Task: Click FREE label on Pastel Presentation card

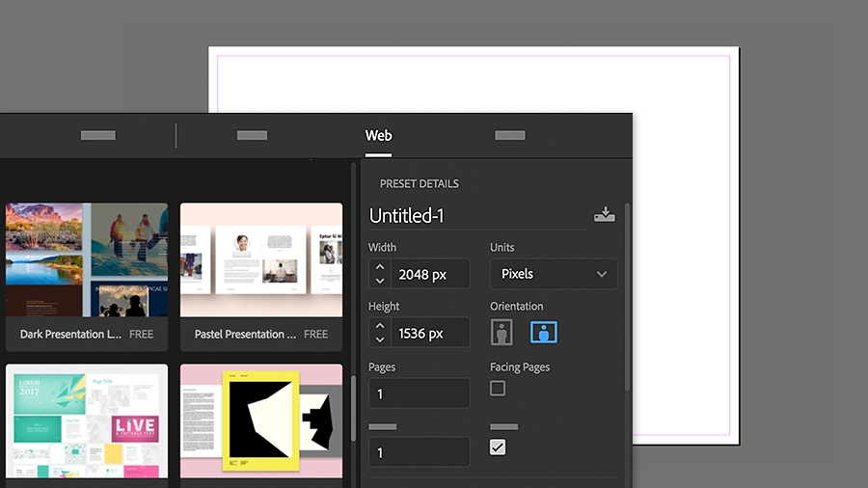Action: pyautogui.click(x=315, y=335)
